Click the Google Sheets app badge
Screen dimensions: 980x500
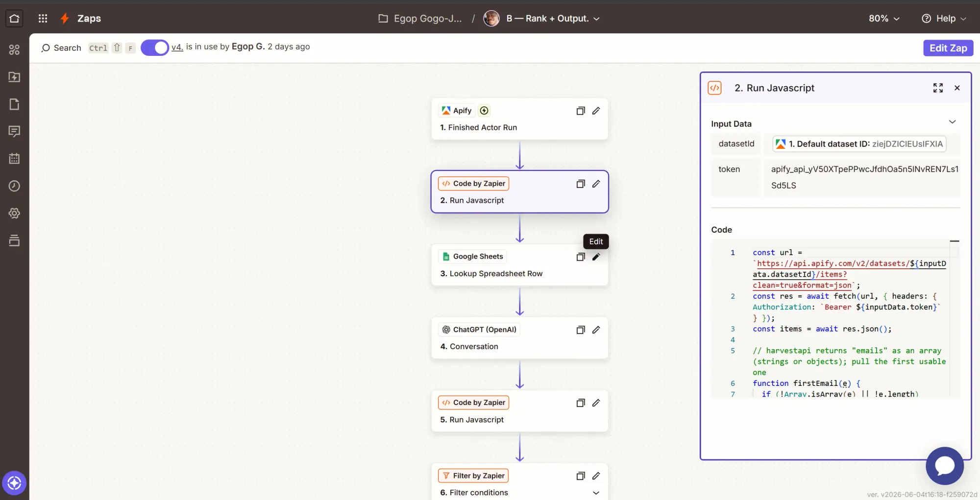pos(473,257)
